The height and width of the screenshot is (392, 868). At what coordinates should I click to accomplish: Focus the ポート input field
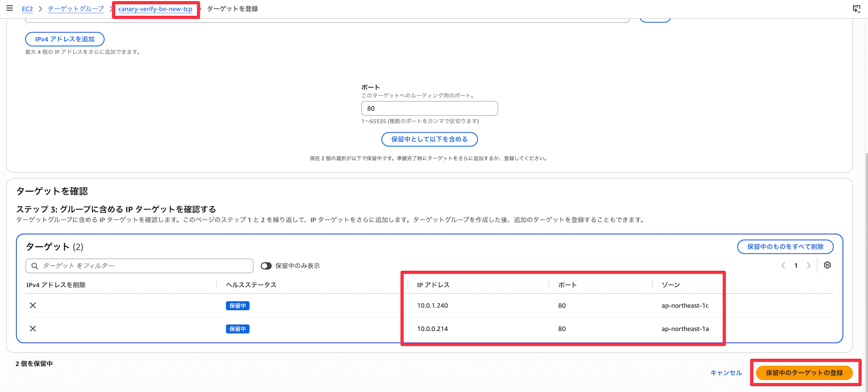tap(430, 108)
